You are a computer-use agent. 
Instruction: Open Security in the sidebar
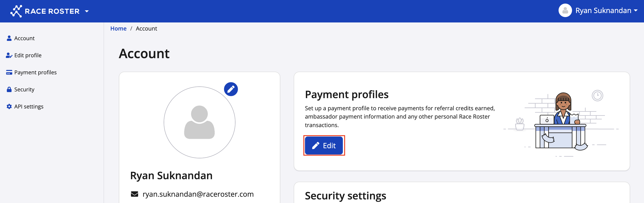24,89
